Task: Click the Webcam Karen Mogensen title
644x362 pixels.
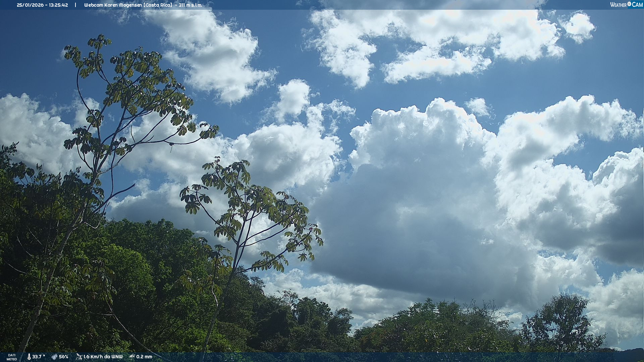Action: point(113,5)
